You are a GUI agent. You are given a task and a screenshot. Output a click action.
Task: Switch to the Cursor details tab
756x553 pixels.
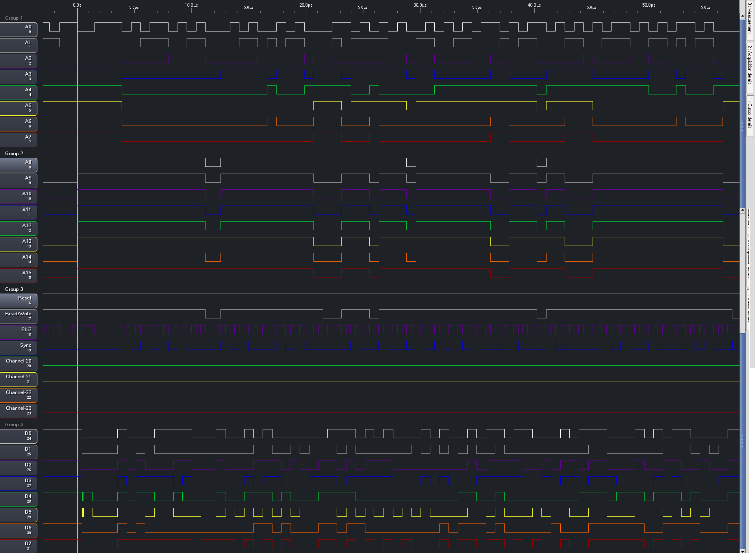(x=750, y=116)
